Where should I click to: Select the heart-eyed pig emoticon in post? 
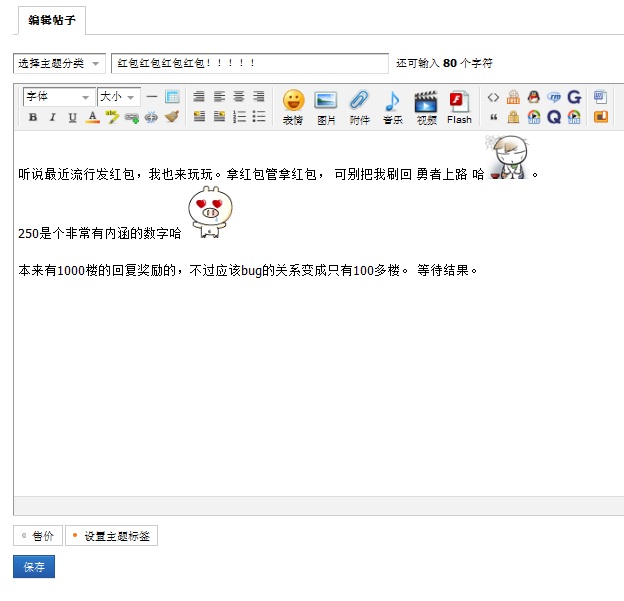(x=210, y=212)
